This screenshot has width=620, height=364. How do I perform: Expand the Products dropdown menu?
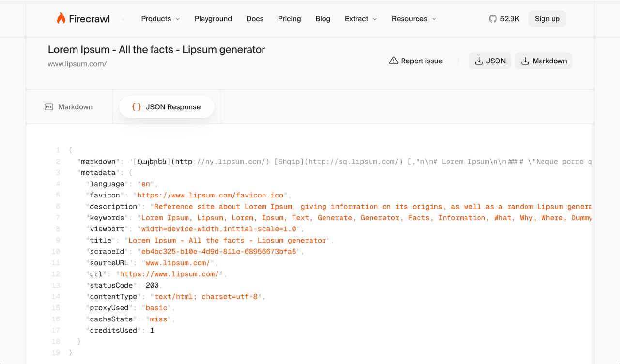tap(160, 19)
